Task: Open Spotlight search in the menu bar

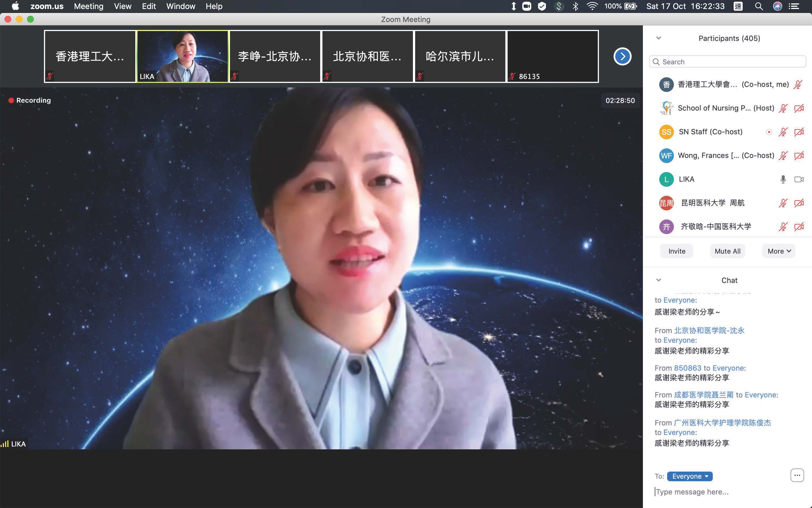Action: pos(759,6)
